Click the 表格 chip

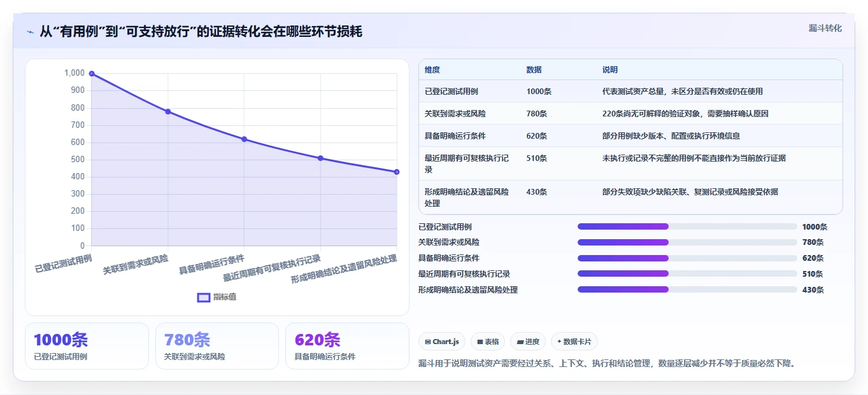488,342
